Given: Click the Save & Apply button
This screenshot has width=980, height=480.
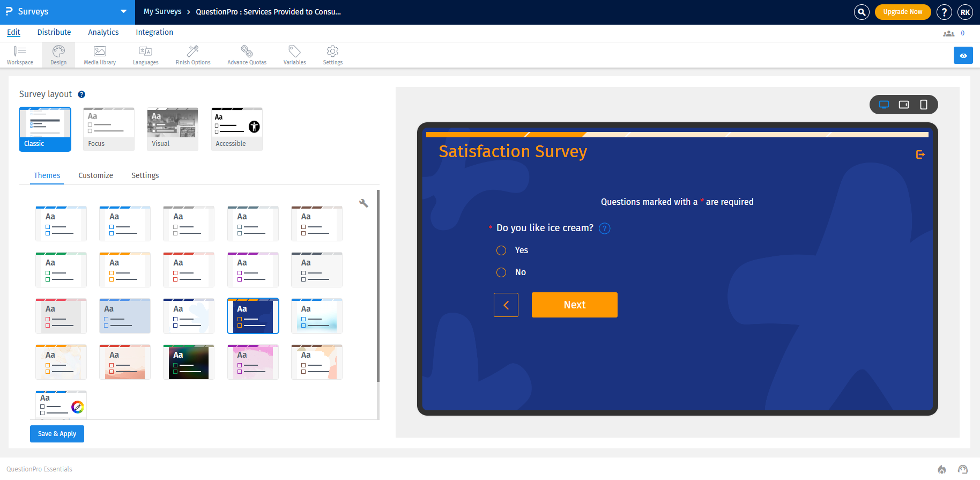Looking at the screenshot, I should pos(57,434).
